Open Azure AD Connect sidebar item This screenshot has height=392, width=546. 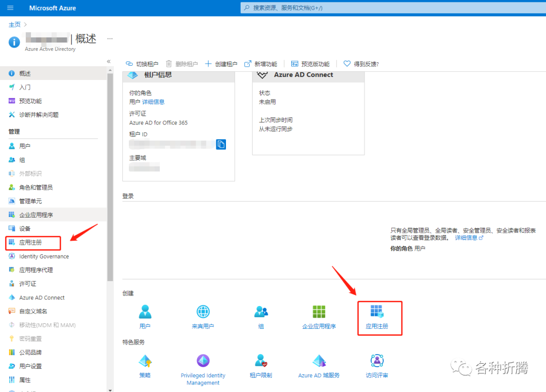point(53,297)
